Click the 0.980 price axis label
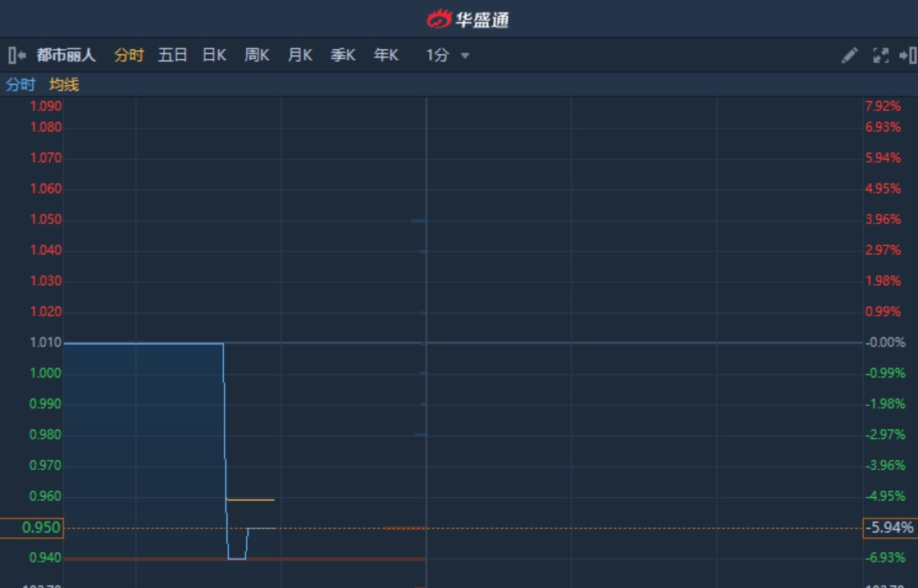This screenshot has height=588, width=918. (x=46, y=435)
